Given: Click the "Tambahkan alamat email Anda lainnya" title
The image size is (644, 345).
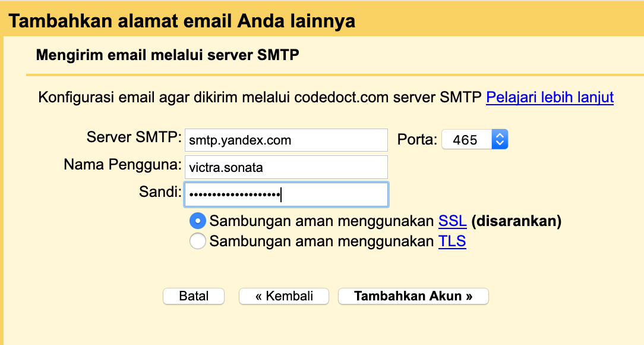Looking at the screenshot, I should 182,22.
